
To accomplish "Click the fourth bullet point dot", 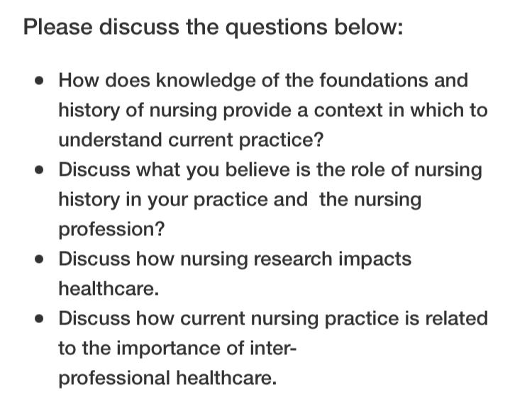I will (39, 319).
